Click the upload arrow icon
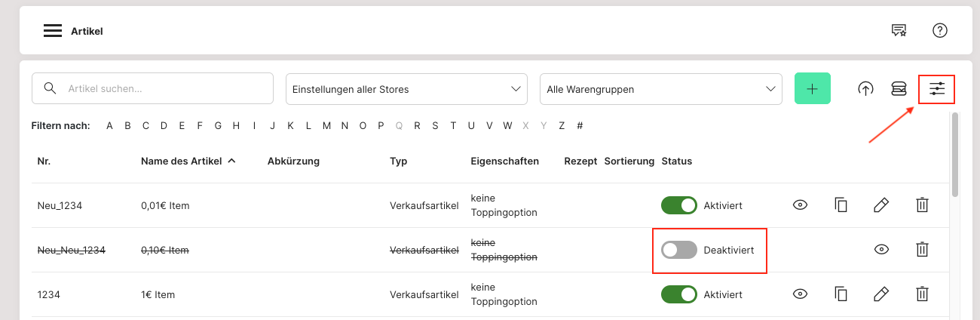Image resolution: width=980 pixels, height=320 pixels. (865, 89)
